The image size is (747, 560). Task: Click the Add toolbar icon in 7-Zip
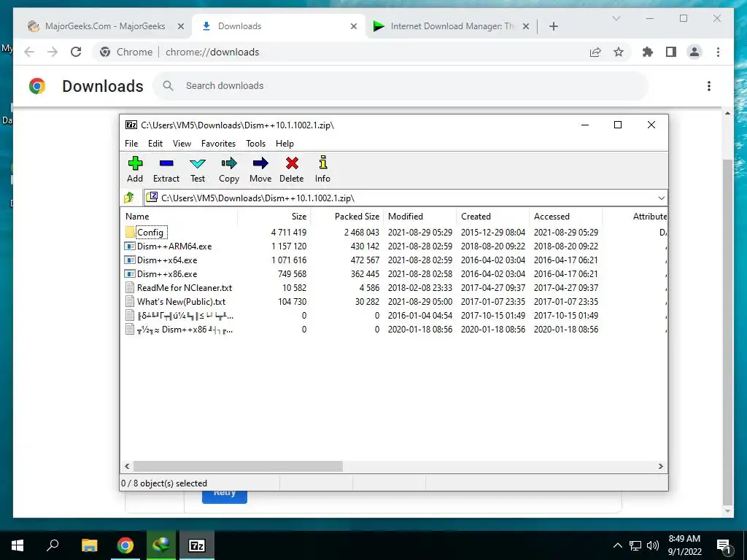135,164
